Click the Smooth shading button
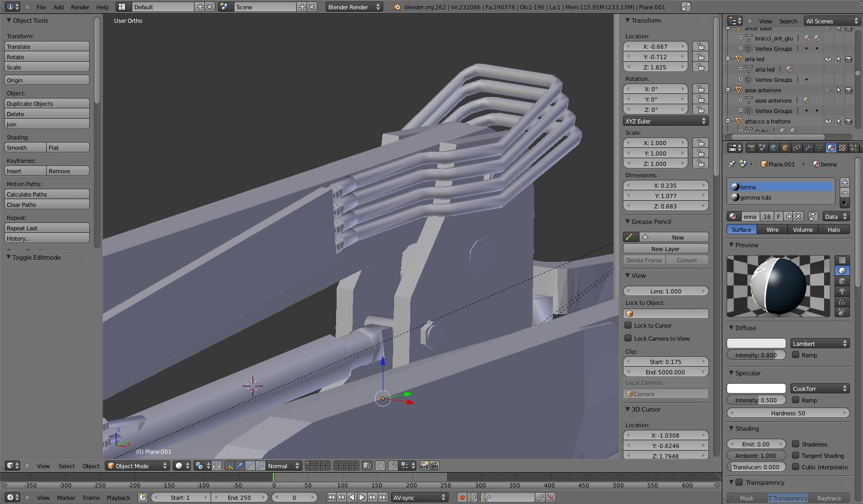This screenshot has width=863, height=504. [x=25, y=147]
